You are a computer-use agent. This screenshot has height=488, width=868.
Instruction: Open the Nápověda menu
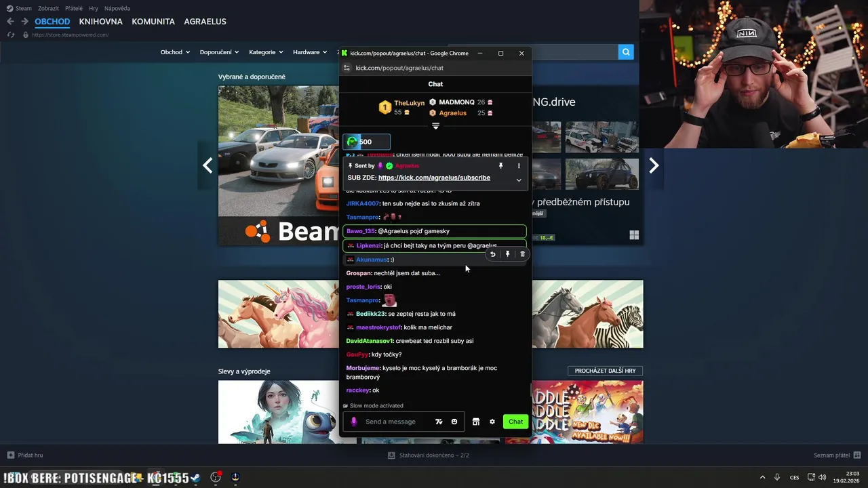117,9
